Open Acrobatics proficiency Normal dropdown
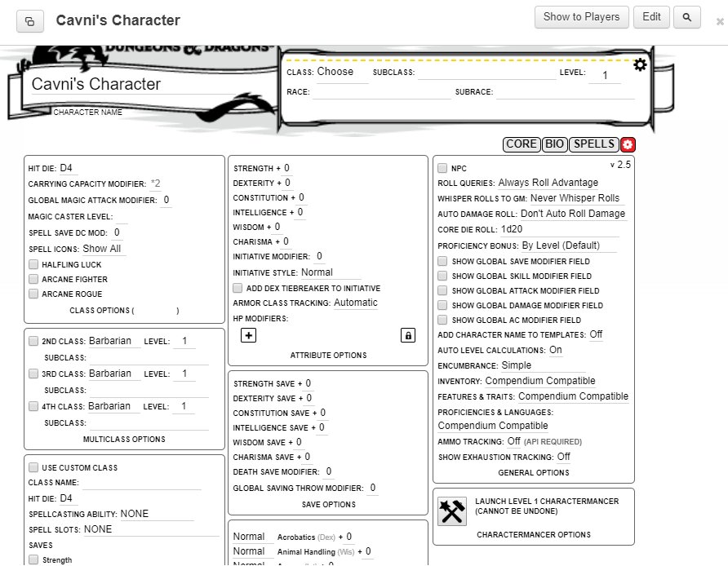 pyautogui.click(x=252, y=537)
